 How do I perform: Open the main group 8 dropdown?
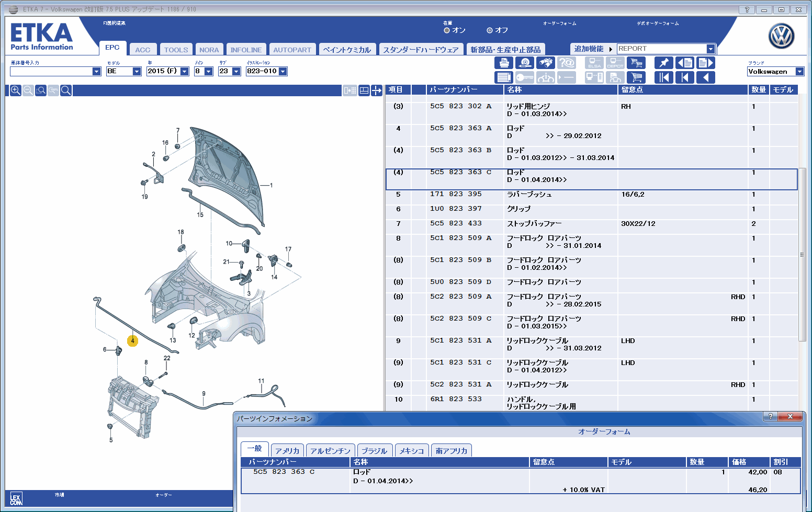click(x=208, y=72)
